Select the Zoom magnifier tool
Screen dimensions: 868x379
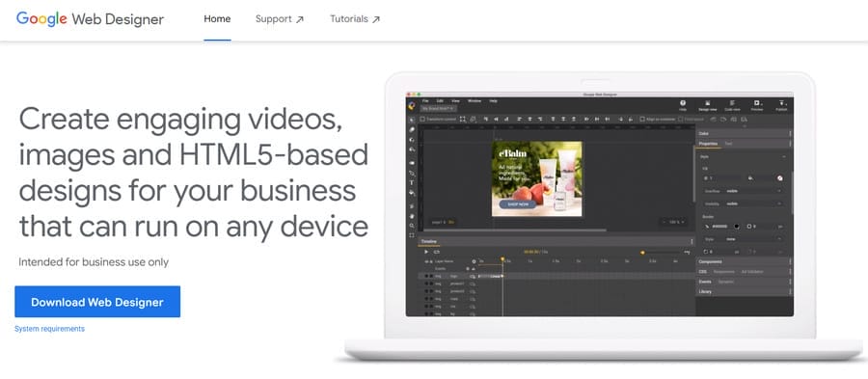coord(411,226)
